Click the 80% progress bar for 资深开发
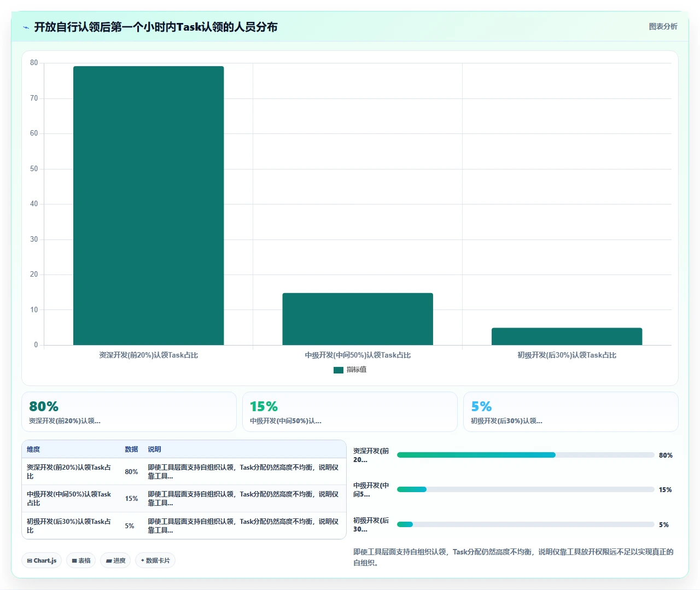Image resolution: width=700 pixels, height=590 pixels. (x=526, y=455)
